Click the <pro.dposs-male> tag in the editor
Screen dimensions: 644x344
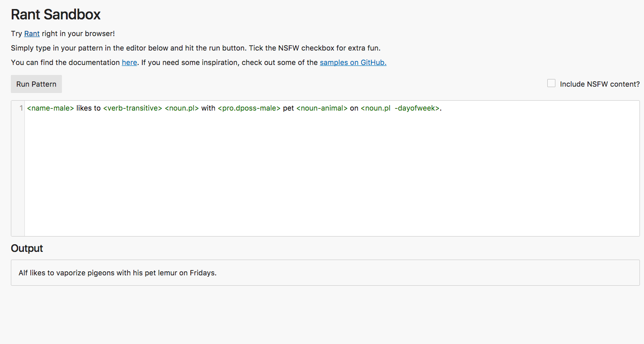[249, 108]
